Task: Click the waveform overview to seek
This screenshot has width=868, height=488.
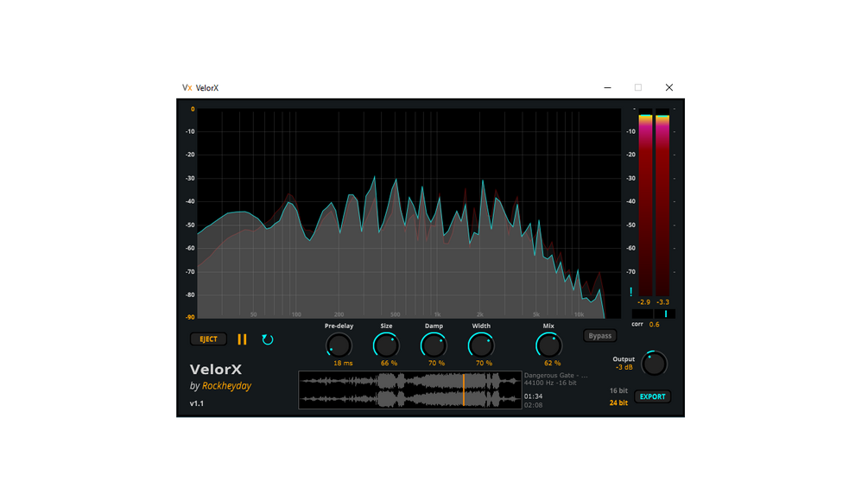Action: 410,390
